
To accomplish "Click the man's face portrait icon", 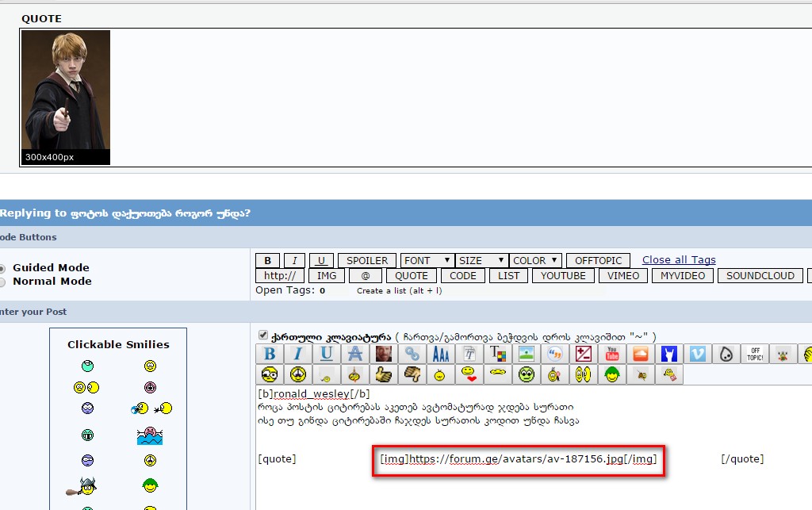I will (x=383, y=355).
